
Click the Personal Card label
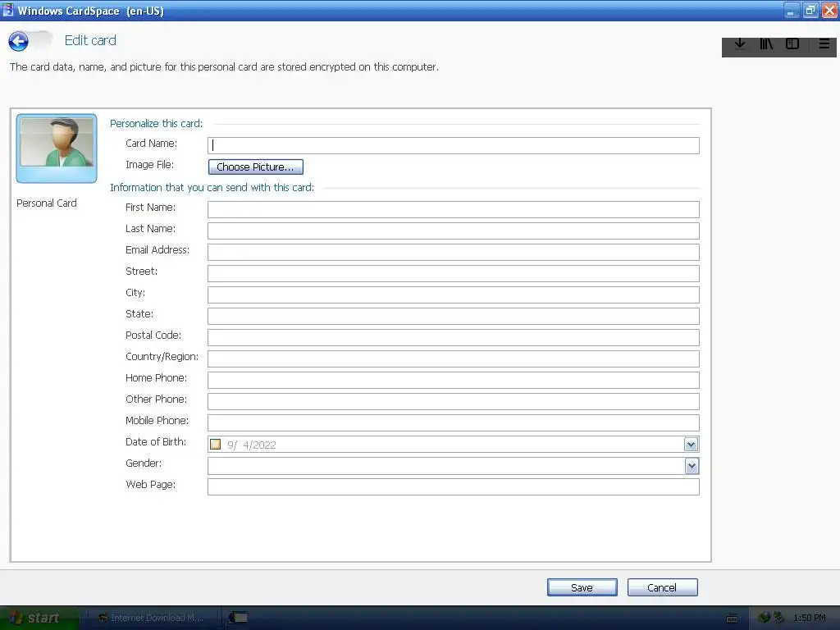(47, 203)
